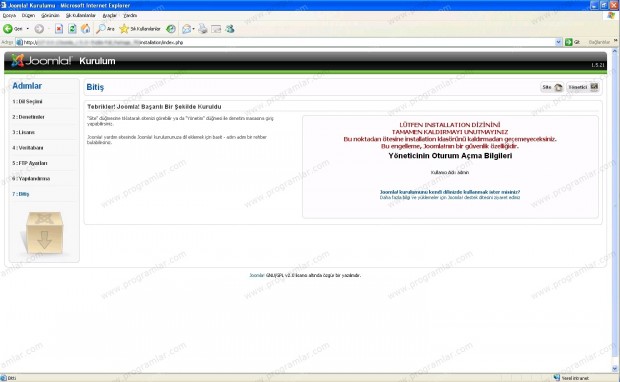The image size is (620, 382).
Task: Click the IE page icon in title bar
Action: point(4,5)
